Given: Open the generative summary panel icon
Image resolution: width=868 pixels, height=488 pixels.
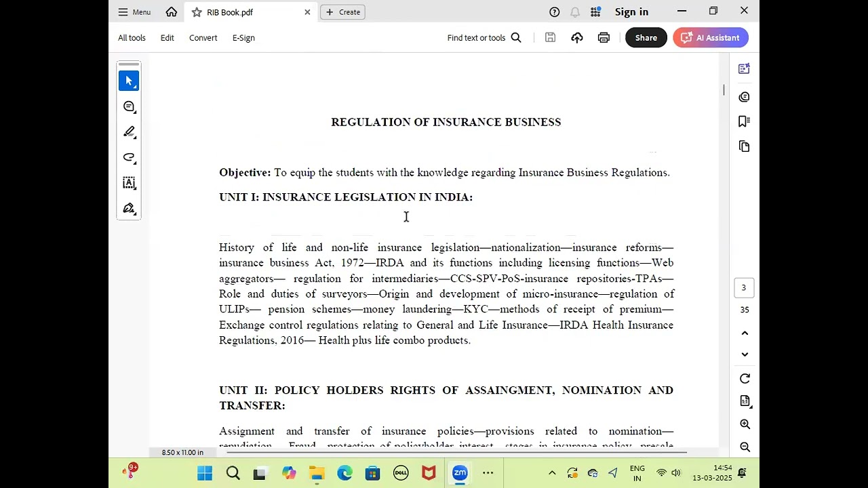Looking at the screenshot, I should pyautogui.click(x=745, y=68).
